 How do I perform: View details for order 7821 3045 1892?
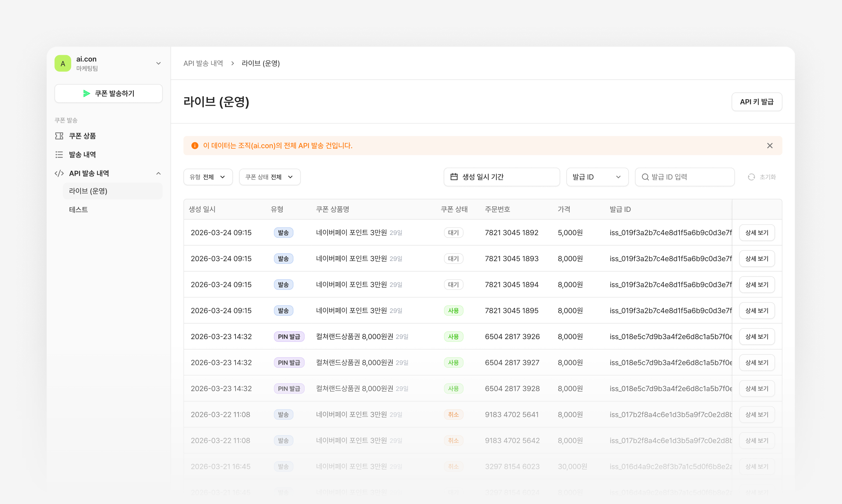coord(757,233)
